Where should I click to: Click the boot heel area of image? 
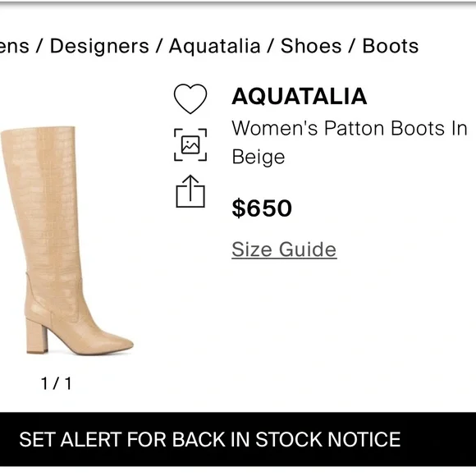coord(37,336)
